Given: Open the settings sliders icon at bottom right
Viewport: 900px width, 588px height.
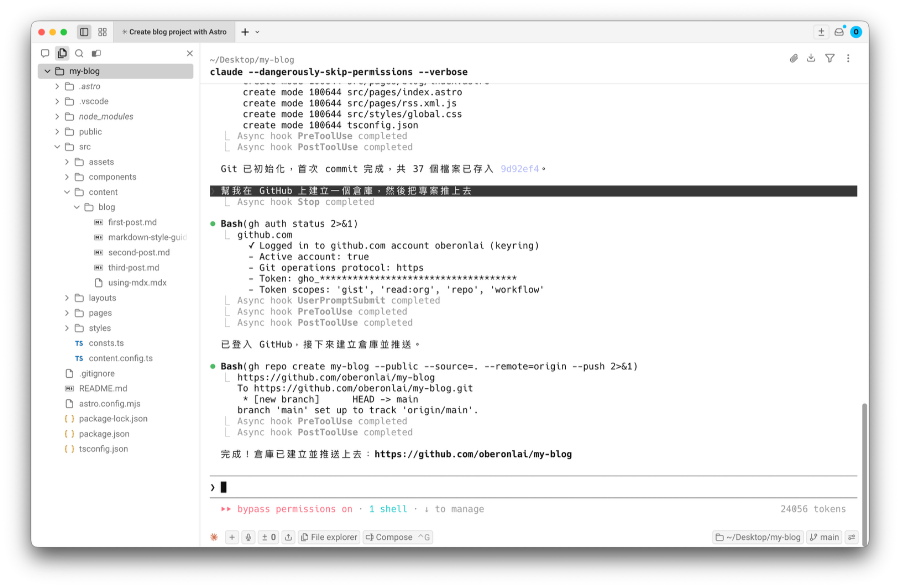Looking at the screenshot, I should (x=851, y=537).
